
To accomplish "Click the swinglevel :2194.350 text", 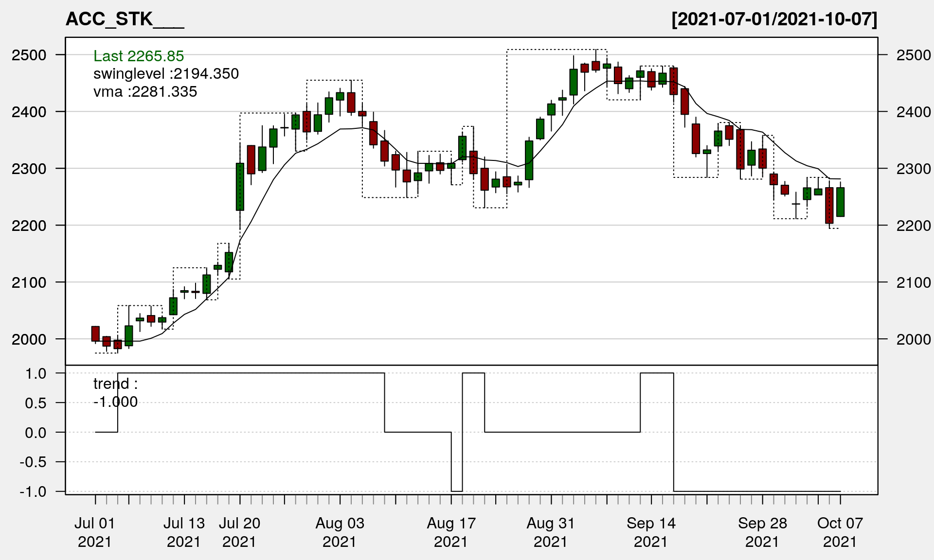I will point(166,74).
